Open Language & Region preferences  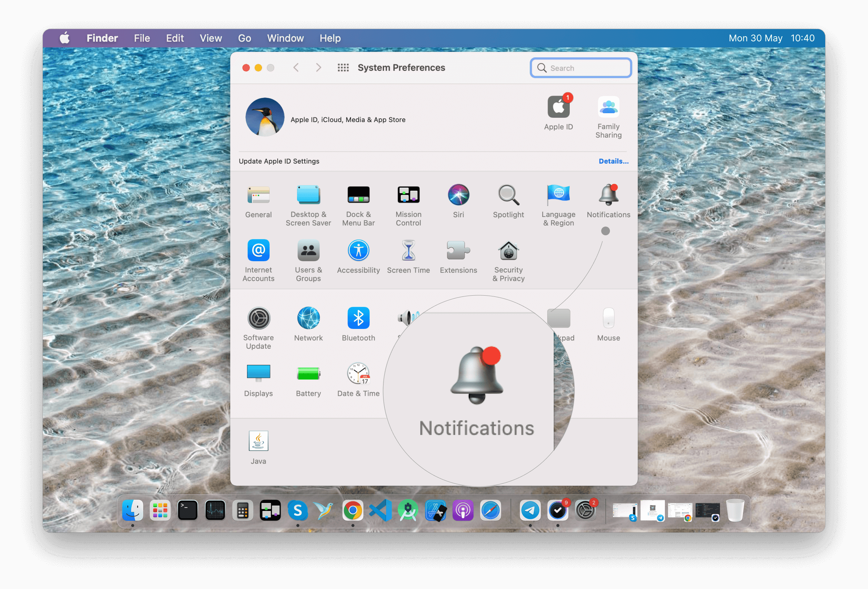[558, 206]
